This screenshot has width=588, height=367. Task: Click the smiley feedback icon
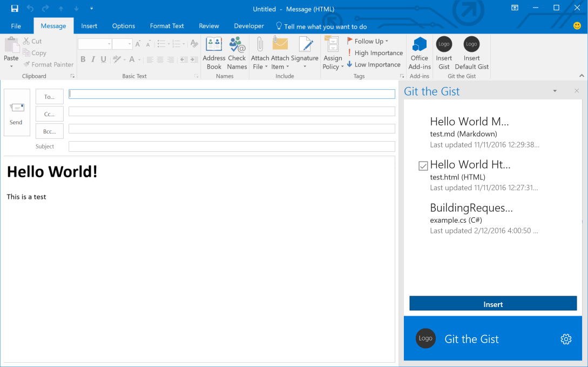click(x=577, y=25)
